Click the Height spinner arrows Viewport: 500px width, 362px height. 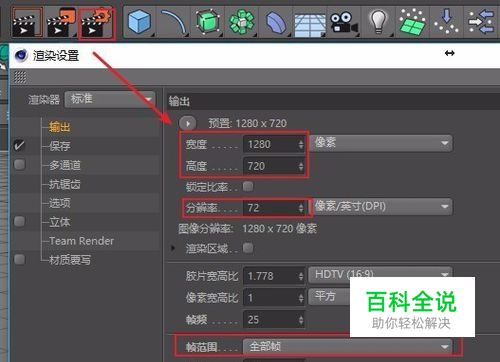(301, 166)
